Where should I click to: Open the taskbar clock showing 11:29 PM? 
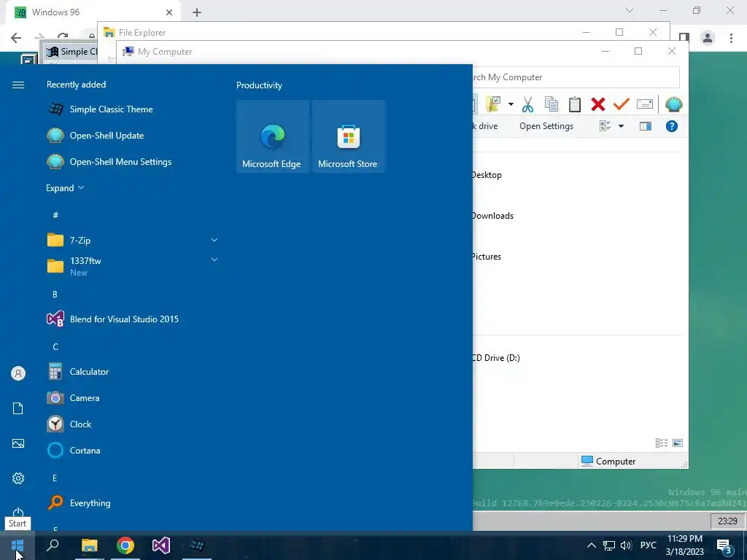684,545
